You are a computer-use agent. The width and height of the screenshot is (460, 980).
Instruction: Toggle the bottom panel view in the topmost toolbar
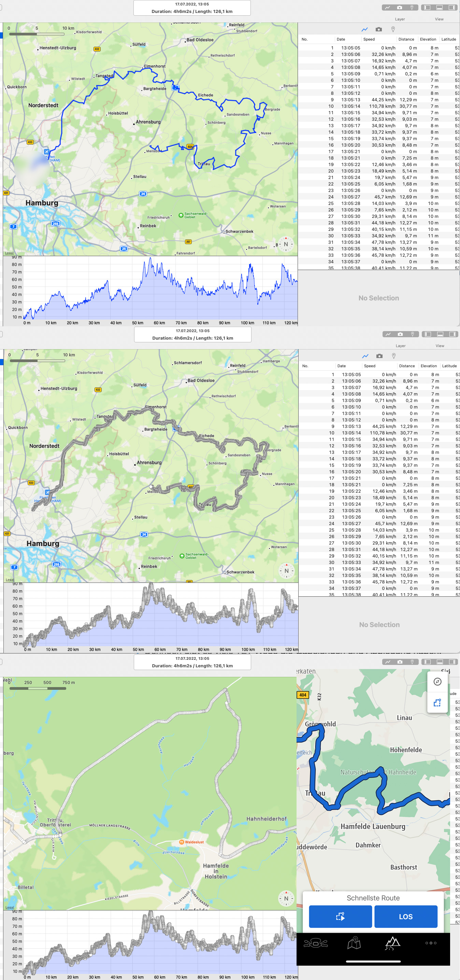tap(440, 8)
